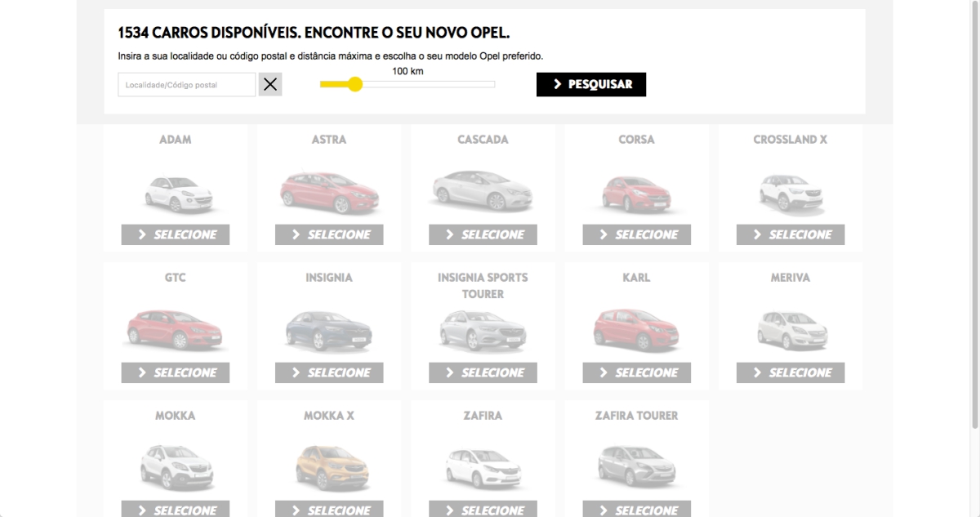Click the white Zafira car image
Viewport: 980px width, 517px height.
pyautogui.click(x=483, y=469)
